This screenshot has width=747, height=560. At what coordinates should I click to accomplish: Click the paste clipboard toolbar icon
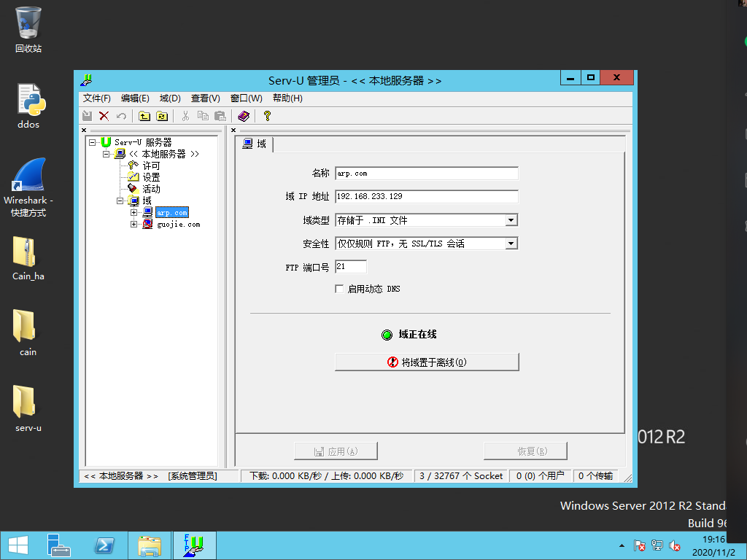pos(220,116)
